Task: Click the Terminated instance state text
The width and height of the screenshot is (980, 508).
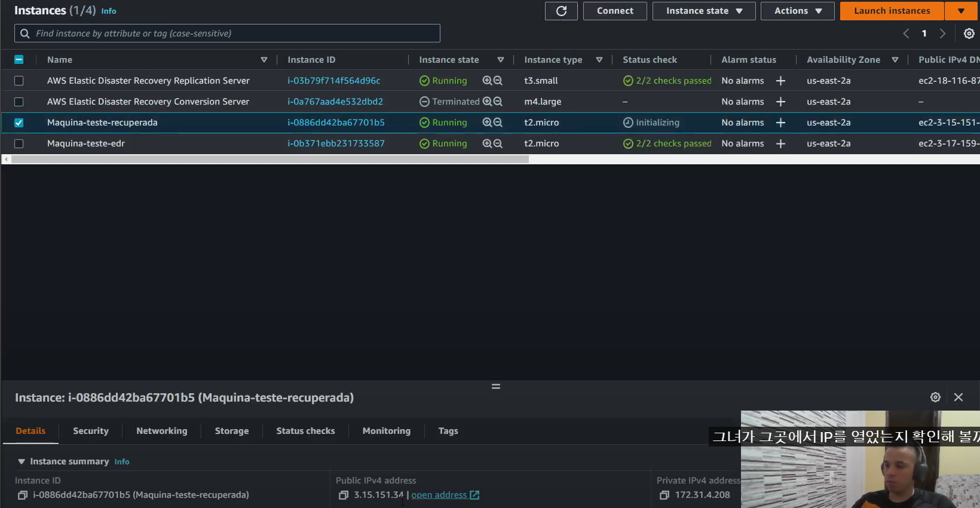Action: pyautogui.click(x=455, y=102)
